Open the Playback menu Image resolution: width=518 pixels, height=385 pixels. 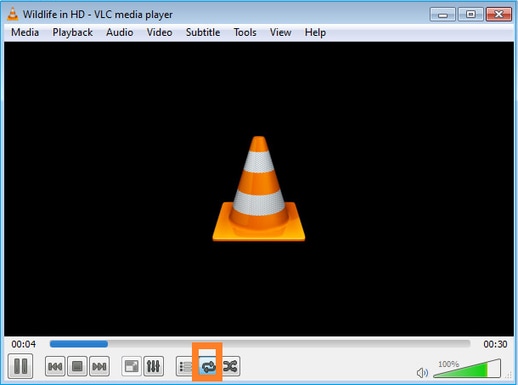point(72,32)
